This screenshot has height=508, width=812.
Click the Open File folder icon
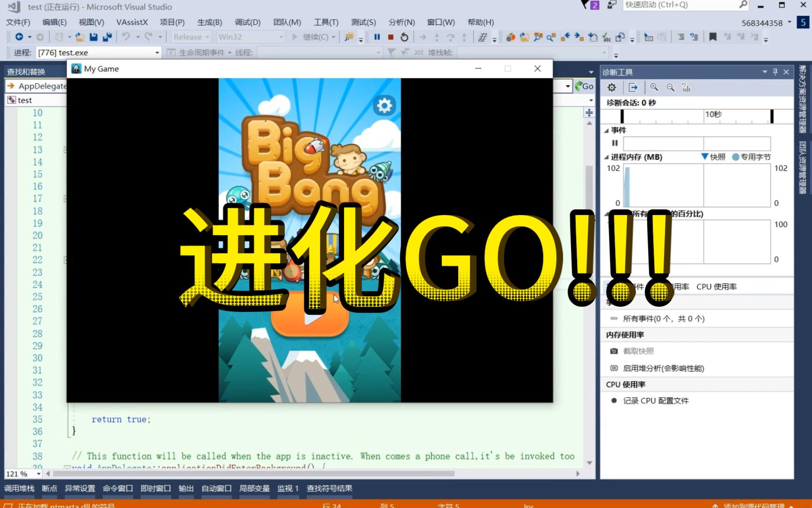coord(80,37)
